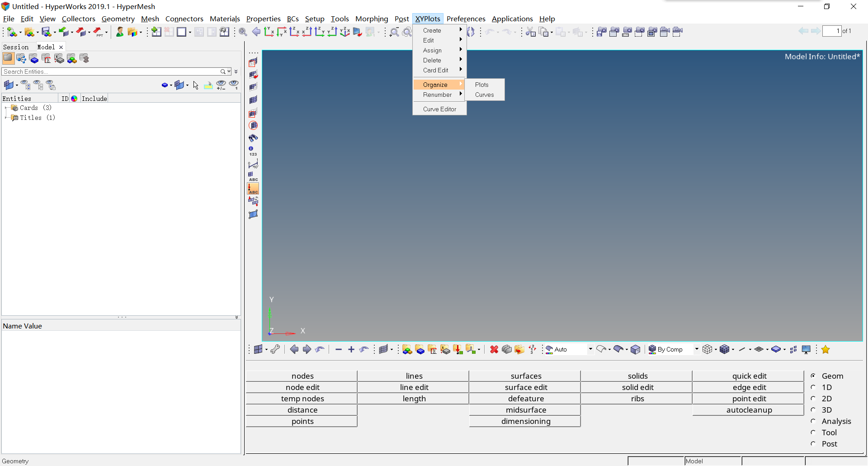The height and width of the screenshot is (466, 868).
Task: Click the page number field showing 1
Action: pos(831,31)
